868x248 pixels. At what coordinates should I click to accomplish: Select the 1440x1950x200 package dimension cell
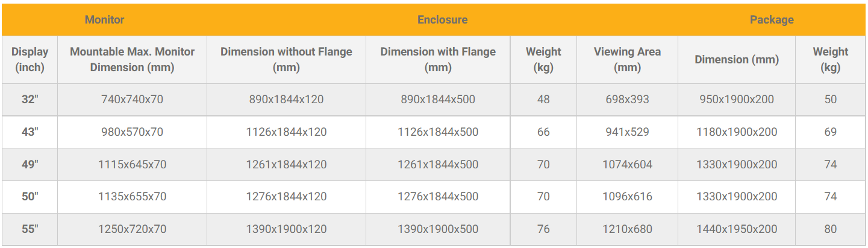[x=735, y=229]
